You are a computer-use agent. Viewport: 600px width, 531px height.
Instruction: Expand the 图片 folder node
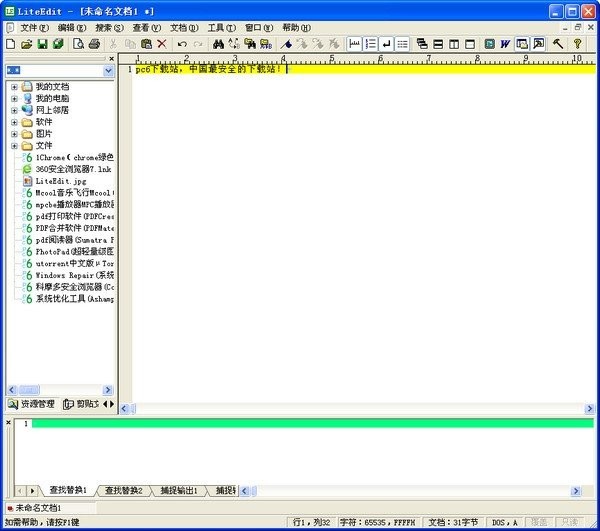pos(14,134)
